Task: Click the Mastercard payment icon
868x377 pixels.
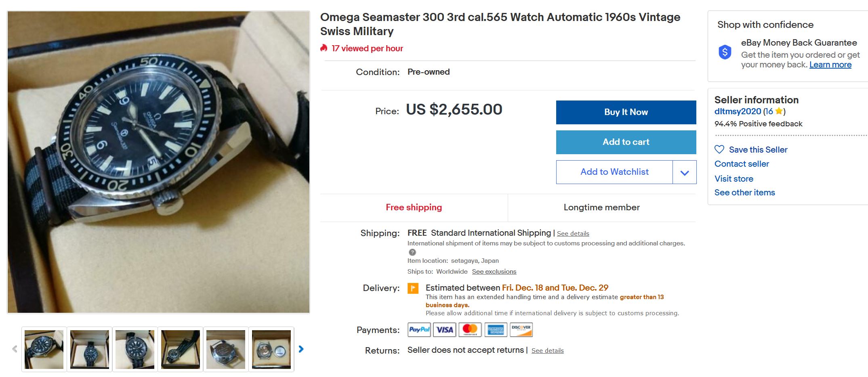Action: [470, 330]
